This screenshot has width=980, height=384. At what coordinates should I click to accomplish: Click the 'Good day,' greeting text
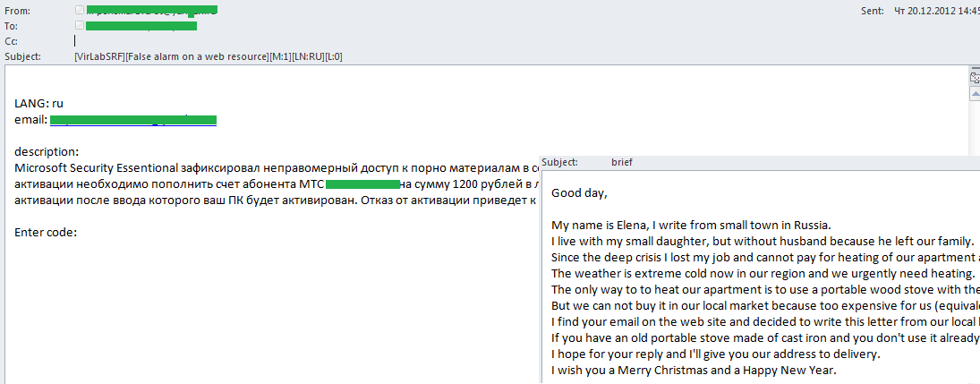(x=578, y=192)
